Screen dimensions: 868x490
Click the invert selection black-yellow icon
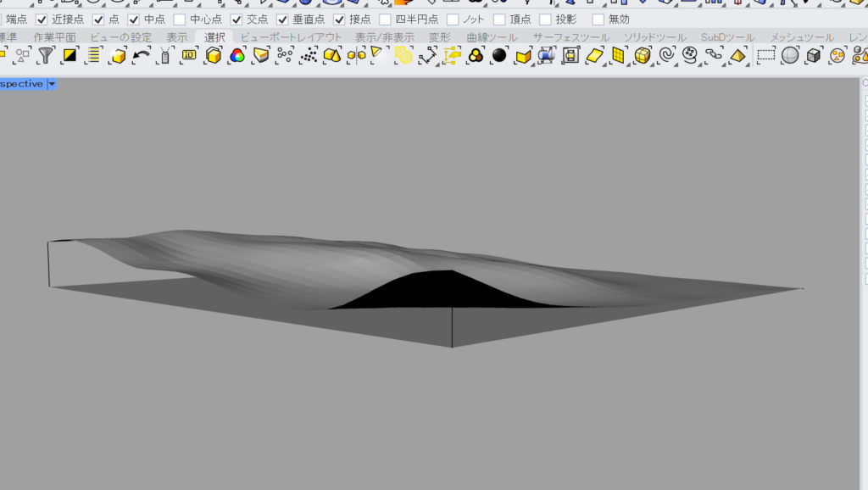(70, 56)
